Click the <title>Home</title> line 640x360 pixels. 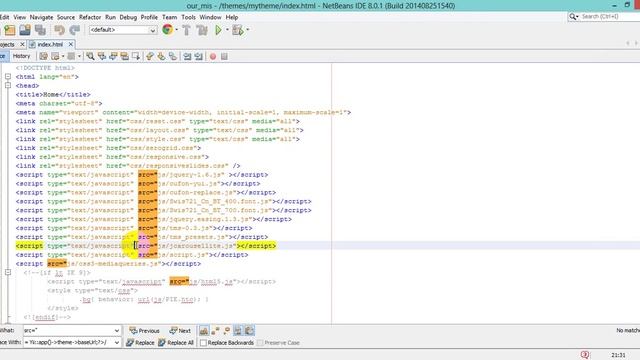click(x=53, y=94)
